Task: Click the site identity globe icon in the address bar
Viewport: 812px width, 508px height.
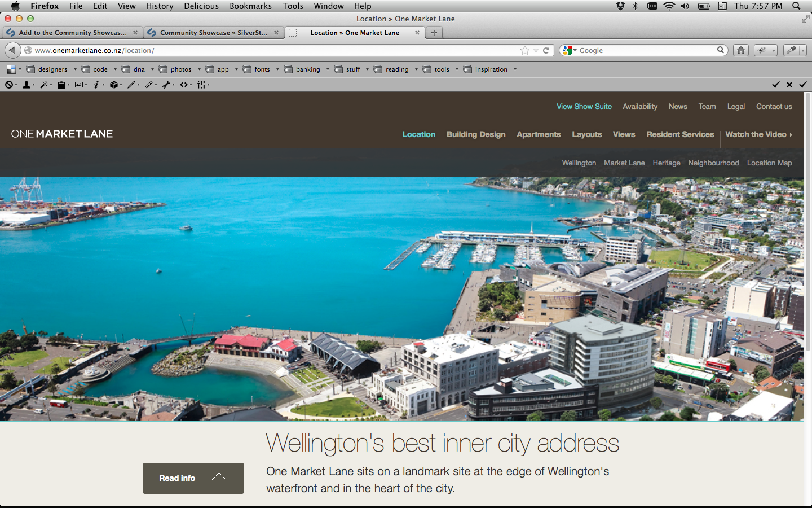Action: coord(28,50)
